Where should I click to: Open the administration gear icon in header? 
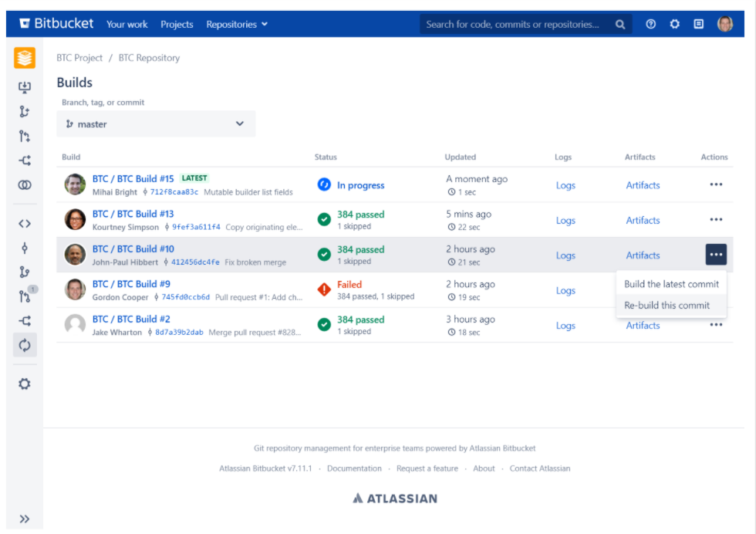[x=674, y=24]
